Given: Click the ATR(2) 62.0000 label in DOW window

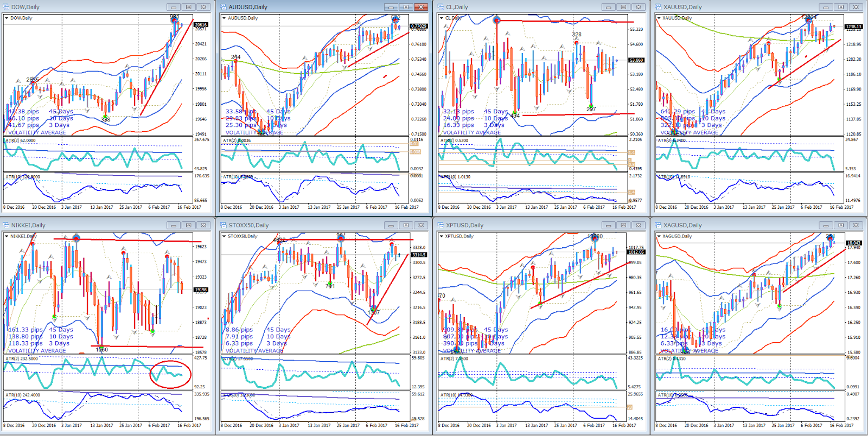Looking at the screenshot, I should [x=21, y=140].
